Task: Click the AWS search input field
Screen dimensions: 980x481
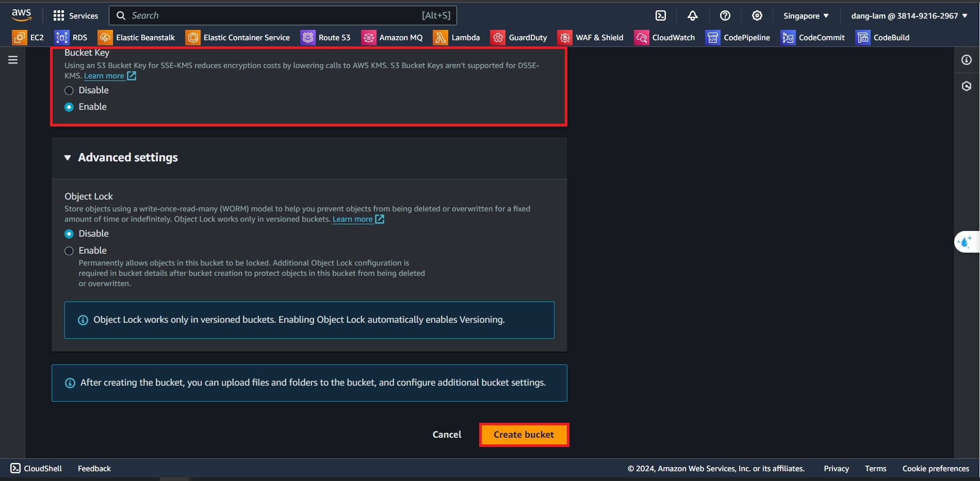Action: 273,15
